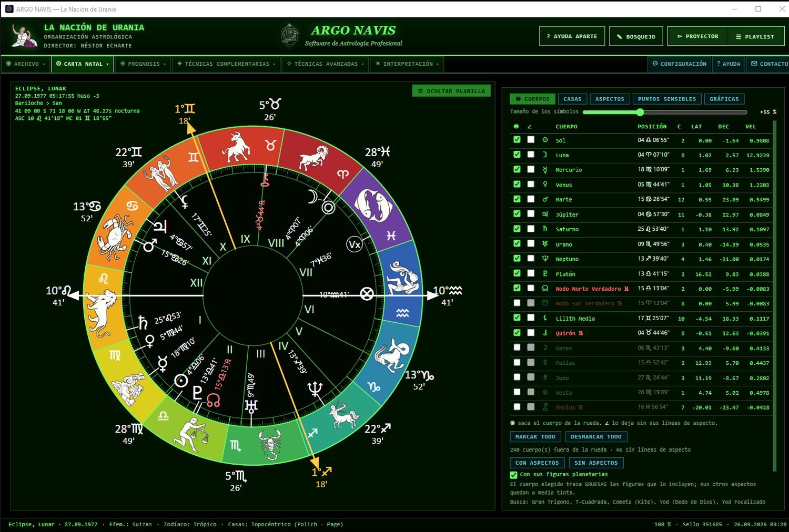Sort by the POSICIÓN column header
Screen dimensions: 789x532
click(652, 126)
